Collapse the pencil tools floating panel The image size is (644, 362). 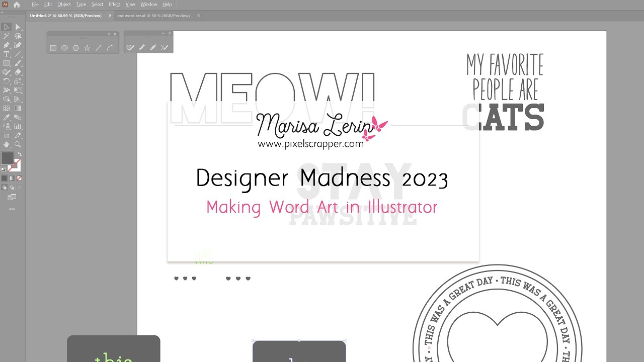(163, 33)
